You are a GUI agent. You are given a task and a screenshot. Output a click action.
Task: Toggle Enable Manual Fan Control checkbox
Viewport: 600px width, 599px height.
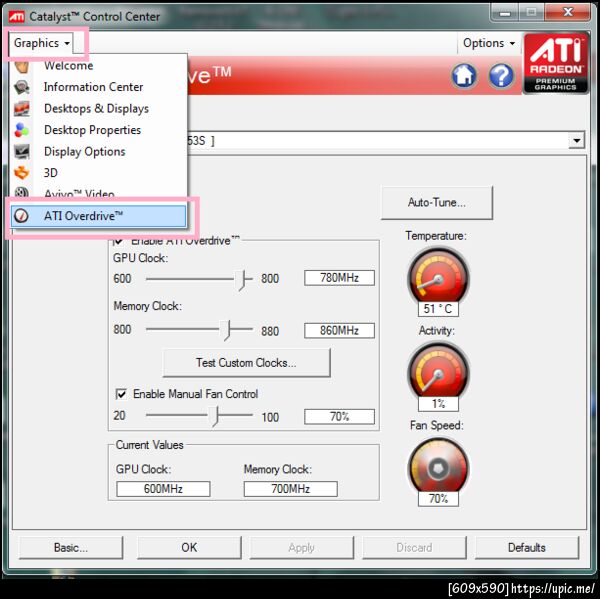coord(121,394)
